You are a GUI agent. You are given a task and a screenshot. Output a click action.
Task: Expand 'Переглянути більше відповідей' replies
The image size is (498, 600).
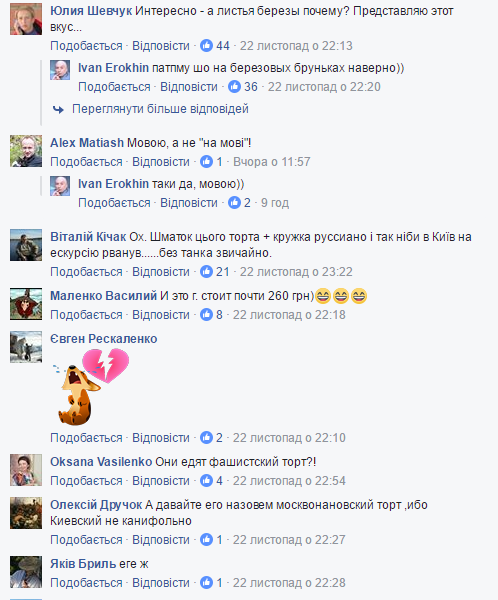pos(160,109)
